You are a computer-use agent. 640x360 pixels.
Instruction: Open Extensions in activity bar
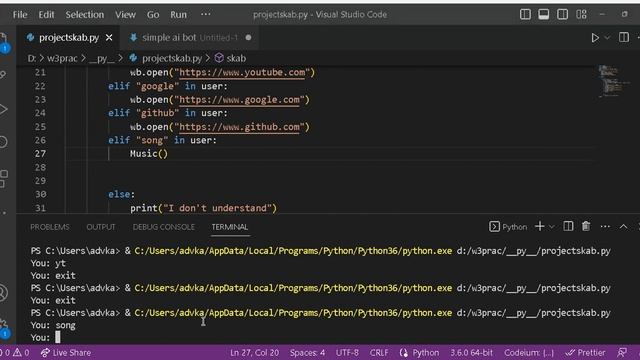coord(3,178)
